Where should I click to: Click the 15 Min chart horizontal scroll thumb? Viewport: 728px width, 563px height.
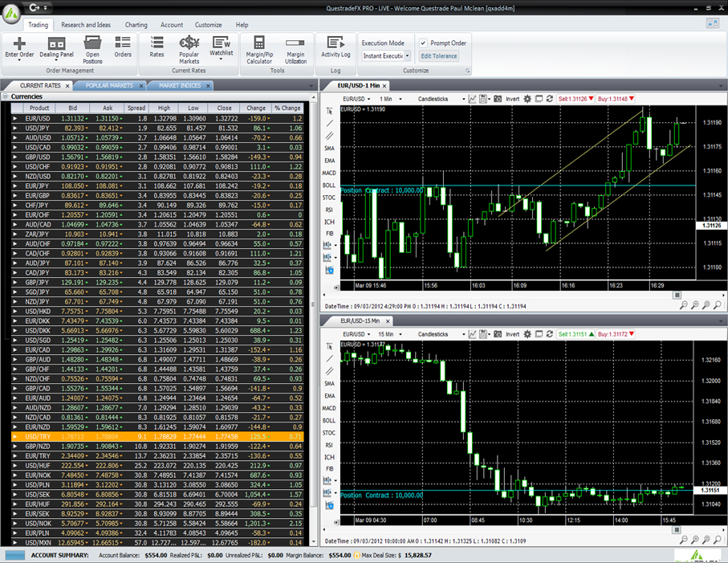tap(677, 529)
